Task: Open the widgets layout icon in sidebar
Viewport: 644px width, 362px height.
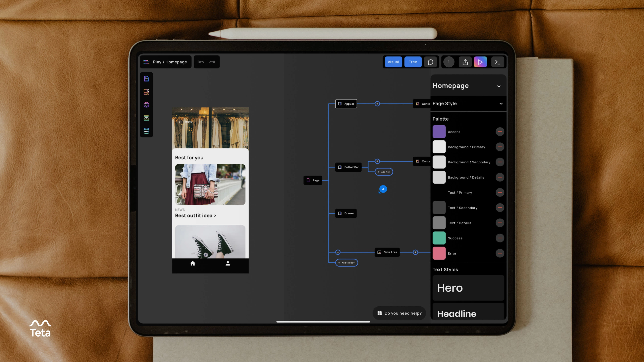Action: (147, 92)
